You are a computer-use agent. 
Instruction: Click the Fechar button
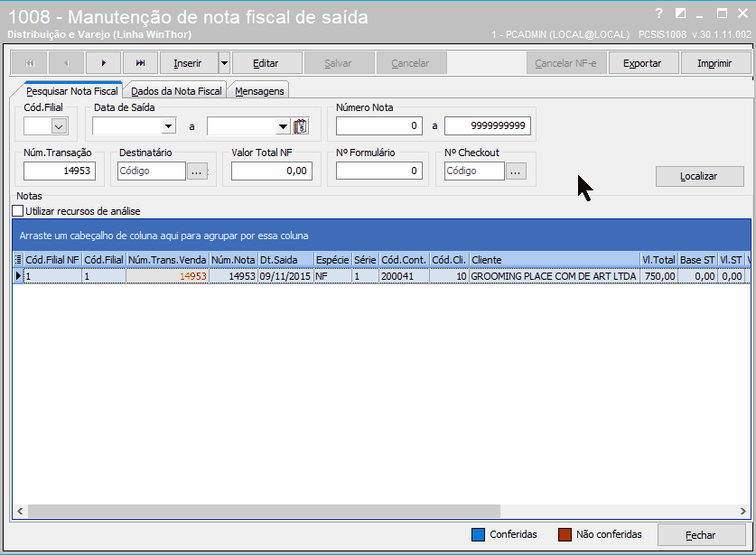[701, 535]
